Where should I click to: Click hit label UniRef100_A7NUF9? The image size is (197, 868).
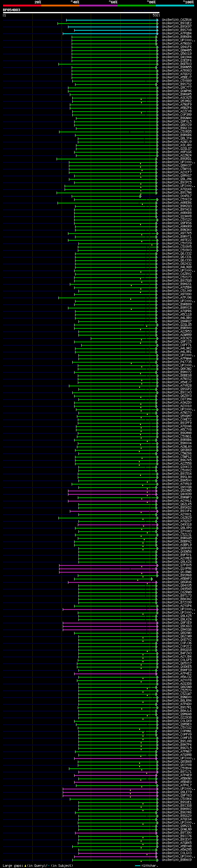[177, 104]
